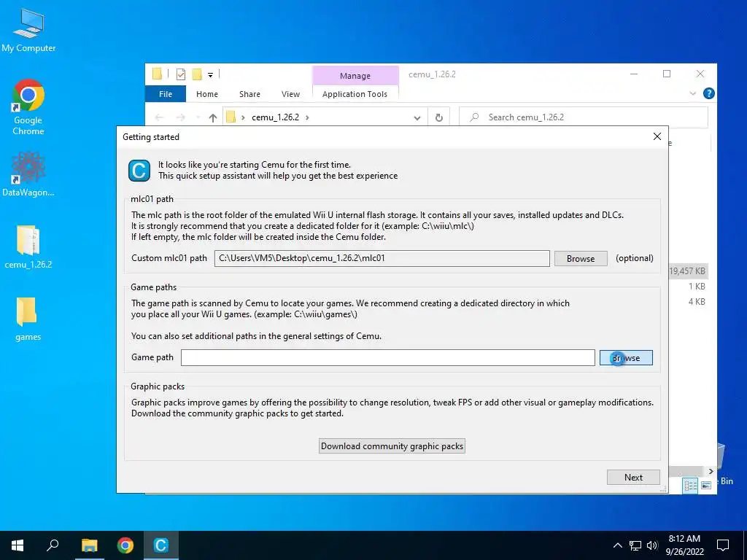Click the Manage contextual tab
The width and height of the screenshot is (747, 560).
pos(355,76)
